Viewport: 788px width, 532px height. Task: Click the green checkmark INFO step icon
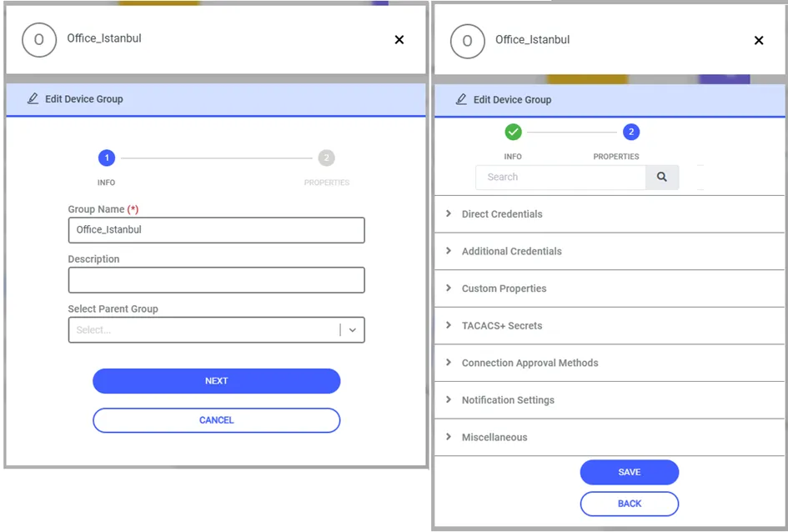coord(513,132)
